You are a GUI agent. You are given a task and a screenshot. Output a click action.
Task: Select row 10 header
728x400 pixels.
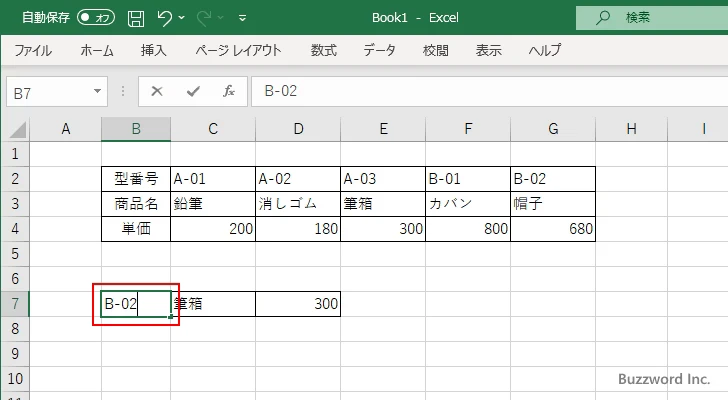point(15,379)
